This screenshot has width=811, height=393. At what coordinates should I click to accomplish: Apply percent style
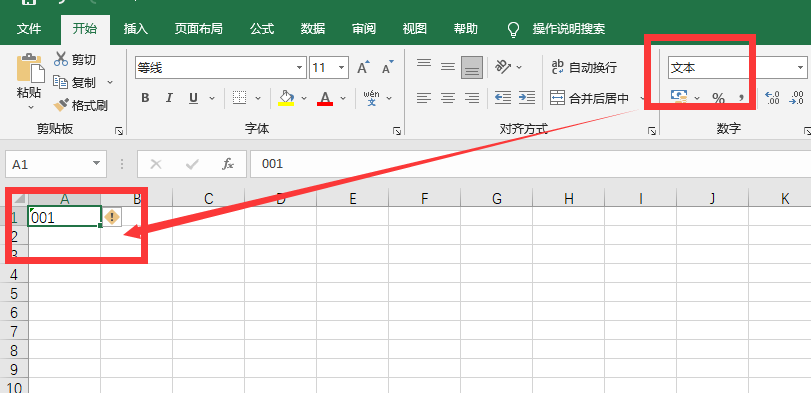pyautogui.click(x=718, y=98)
